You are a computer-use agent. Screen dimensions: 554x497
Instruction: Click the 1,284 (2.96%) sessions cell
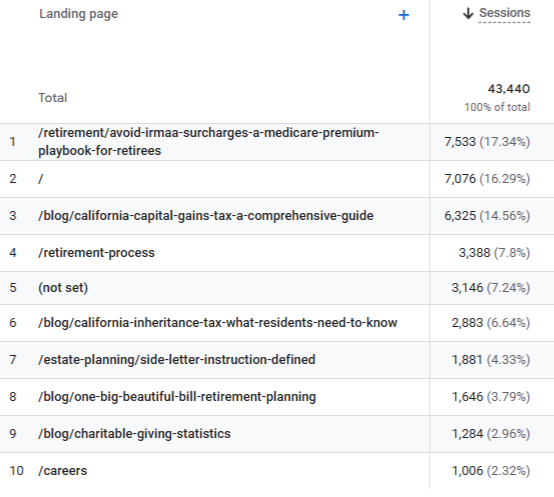point(491,433)
